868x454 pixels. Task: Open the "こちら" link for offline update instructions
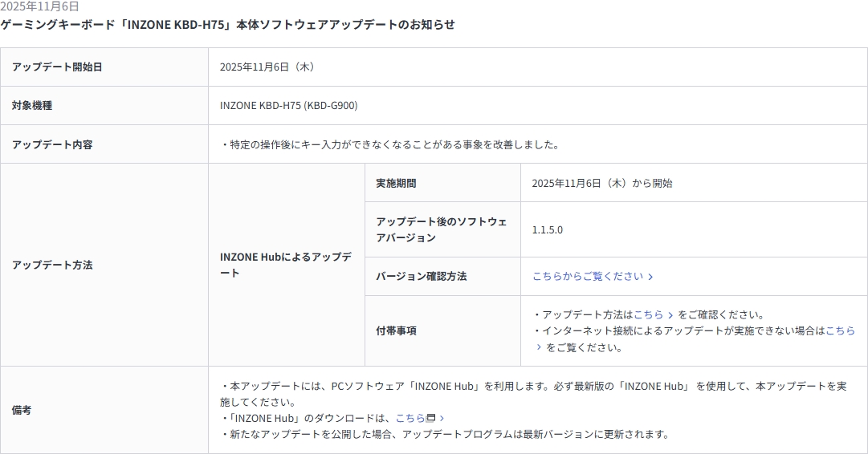pyautogui.click(x=840, y=330)
